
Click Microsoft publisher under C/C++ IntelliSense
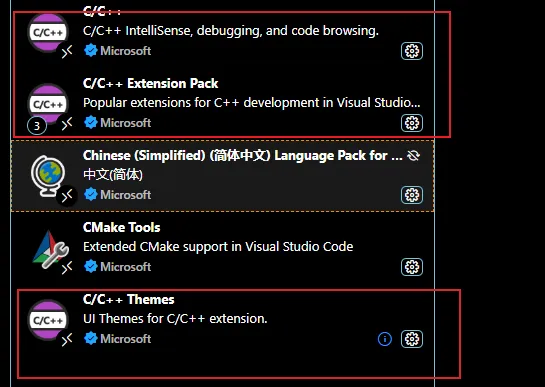point(125,51)
